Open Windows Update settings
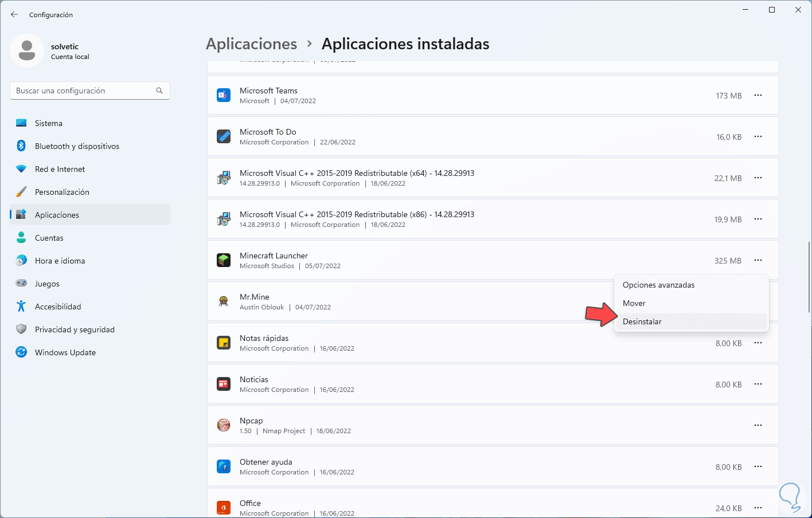Image resolution: width=812 pixels, height=518 pixels. point(90,352)
